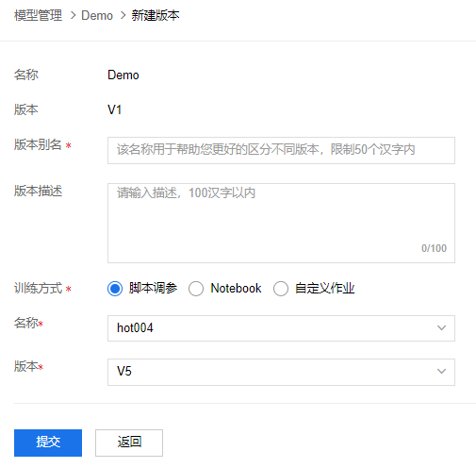Select the 脚本调参 radio button
This screenshot has height=468, width=476.
pyautogui.click(x=115, y=289)
